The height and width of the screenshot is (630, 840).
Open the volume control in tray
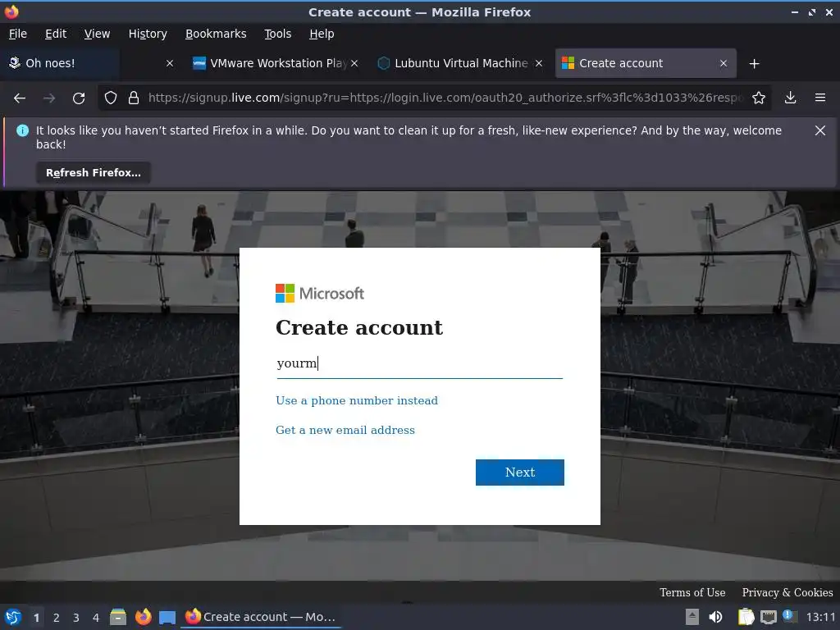pos(715,617)
